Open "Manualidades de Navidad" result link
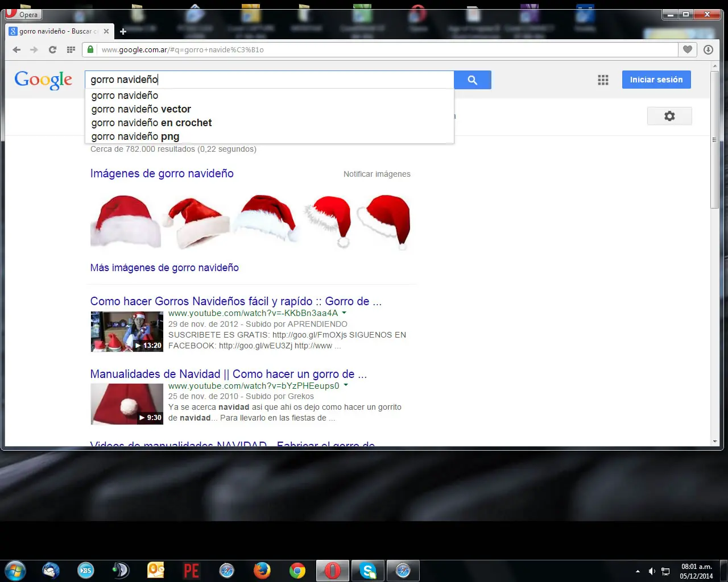This screenshot has width=728, height=582. [229, 374]
